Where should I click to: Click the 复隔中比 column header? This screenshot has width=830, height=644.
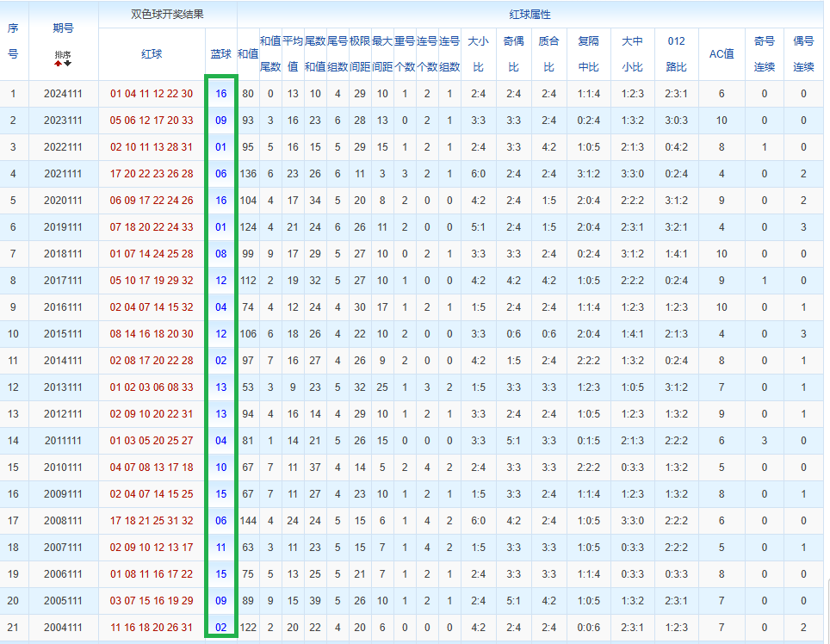pos(589,54)
